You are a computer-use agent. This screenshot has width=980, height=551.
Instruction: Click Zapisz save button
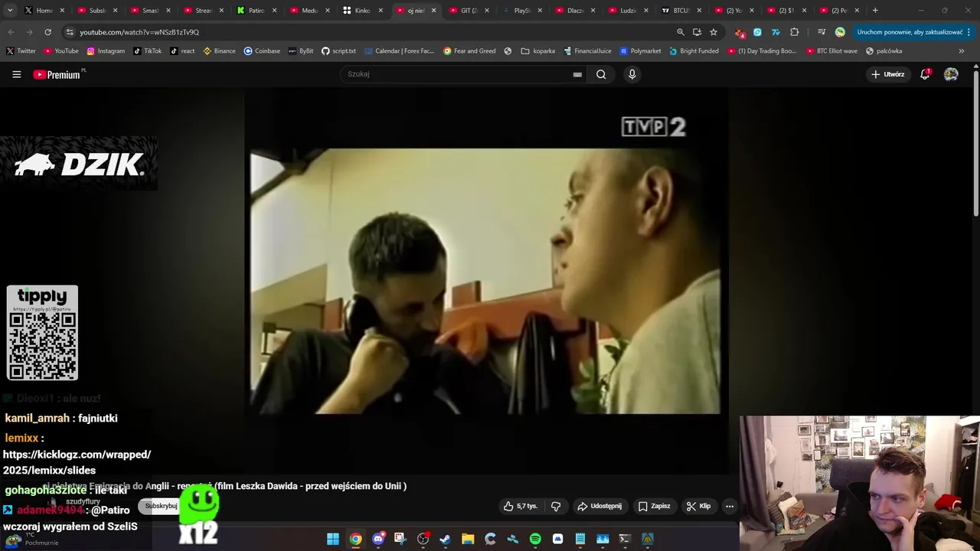(655, 506)
